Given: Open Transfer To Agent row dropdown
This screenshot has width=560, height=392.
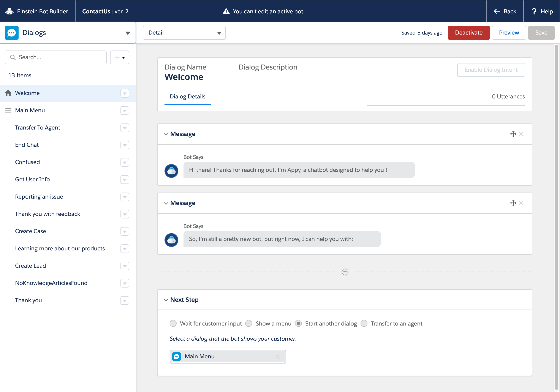Looking at the screenshot, I should (125, 128).
